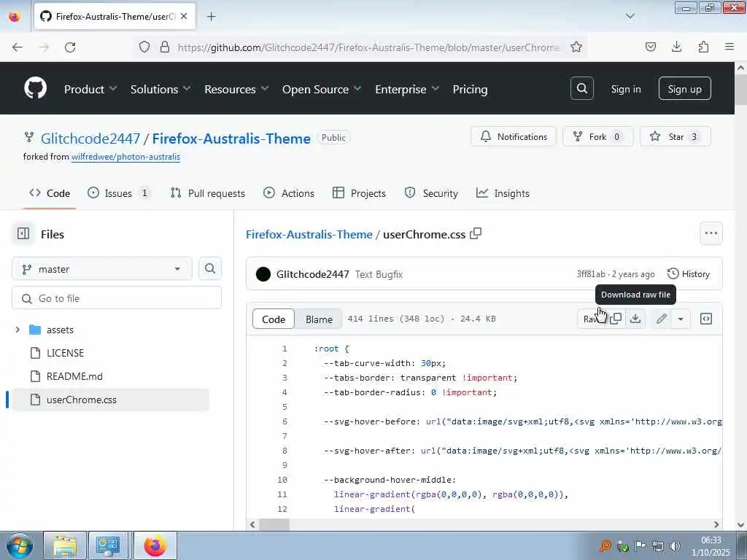
Task: Click the Sign up button
Action: (684, 88)
